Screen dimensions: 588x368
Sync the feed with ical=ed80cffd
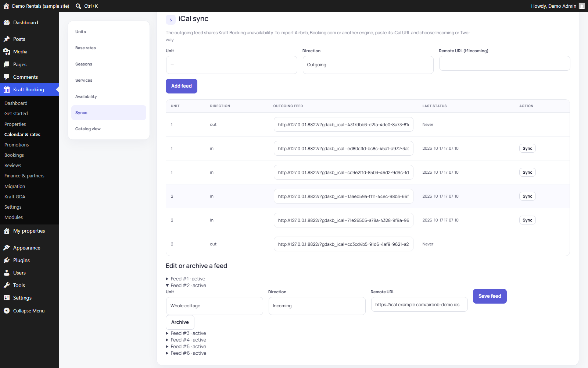click(527, 148)
